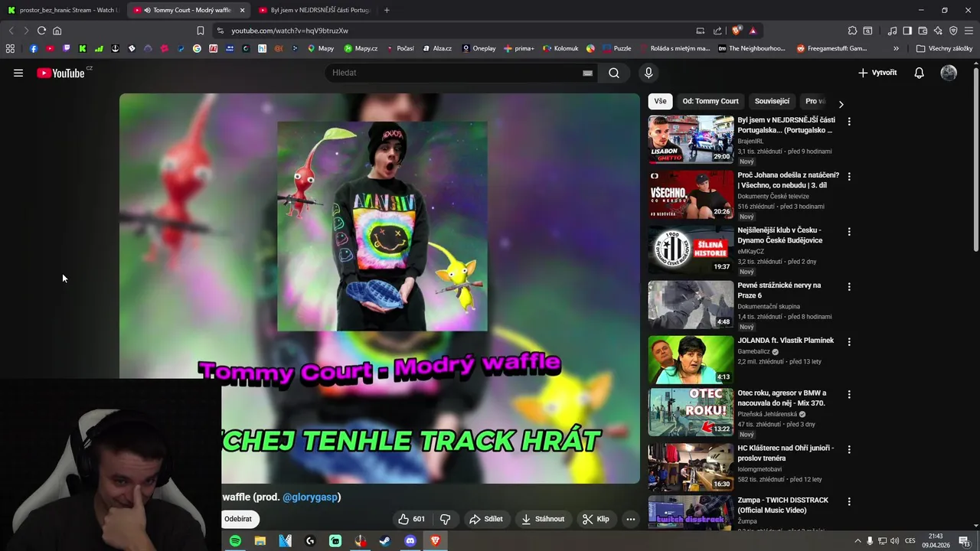Open the Facebook bookmark icon

[x=33, y=48]
